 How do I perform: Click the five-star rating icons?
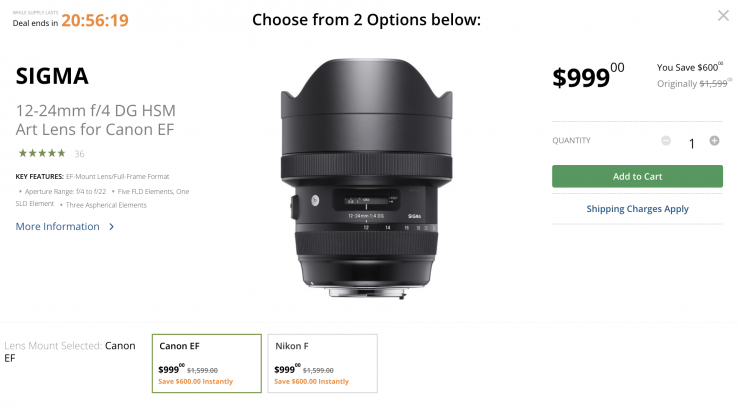tap(42, 153)
